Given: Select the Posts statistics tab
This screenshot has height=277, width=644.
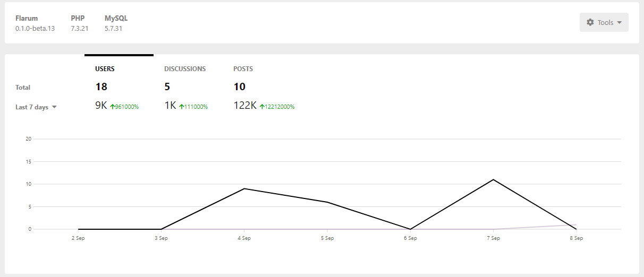Looking at the screenshot, I should (243, 69).
